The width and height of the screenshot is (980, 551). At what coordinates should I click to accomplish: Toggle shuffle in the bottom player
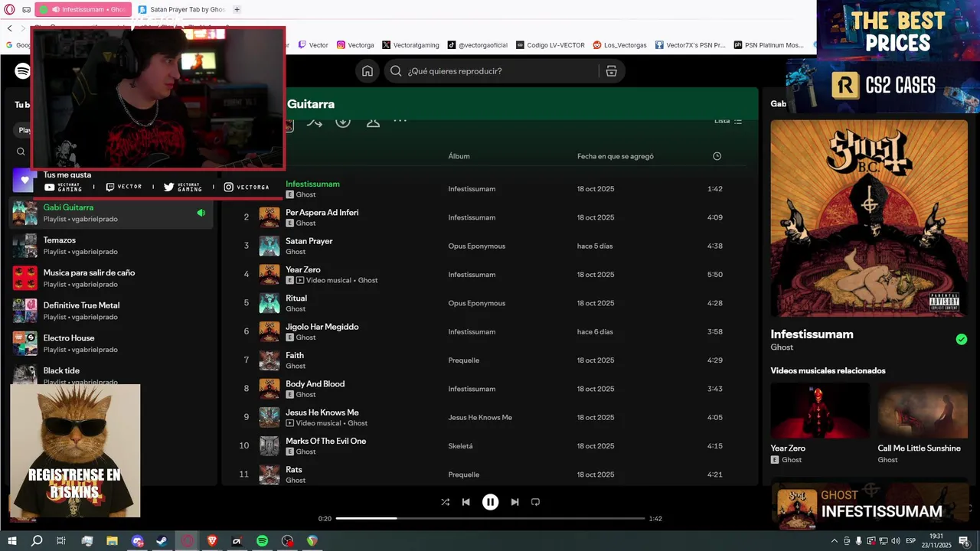point(446,502)
